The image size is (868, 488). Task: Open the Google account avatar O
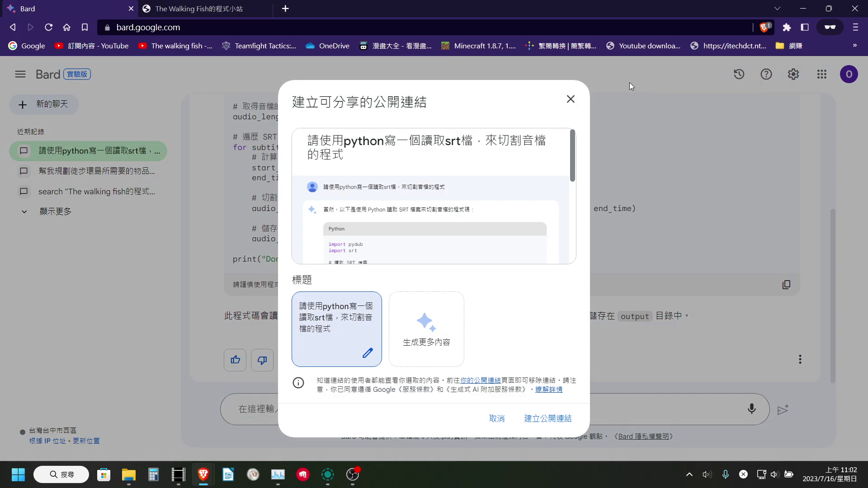849,74
